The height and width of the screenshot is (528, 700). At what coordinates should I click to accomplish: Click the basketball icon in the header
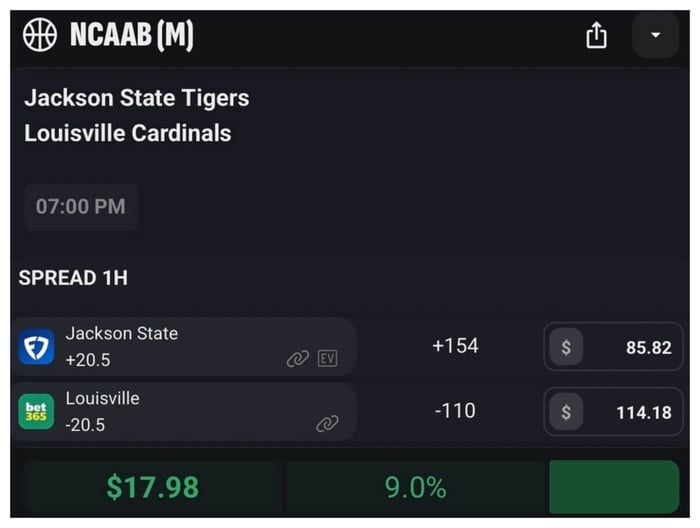[40, 35]
